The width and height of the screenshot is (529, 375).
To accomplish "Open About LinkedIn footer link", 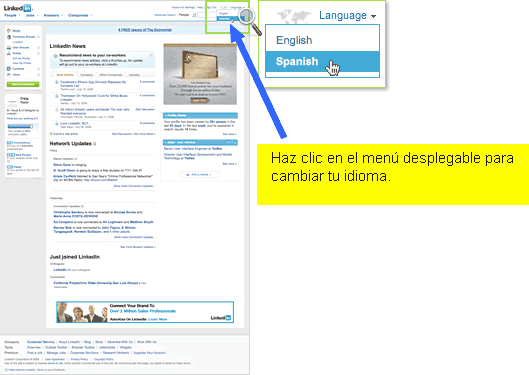I will (x=69, y=342).
